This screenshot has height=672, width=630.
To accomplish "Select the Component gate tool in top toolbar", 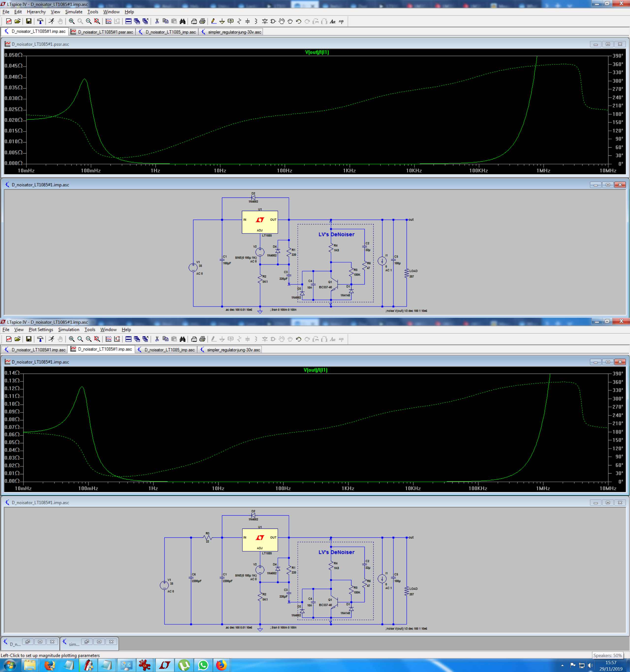I will tap(273, 21).
